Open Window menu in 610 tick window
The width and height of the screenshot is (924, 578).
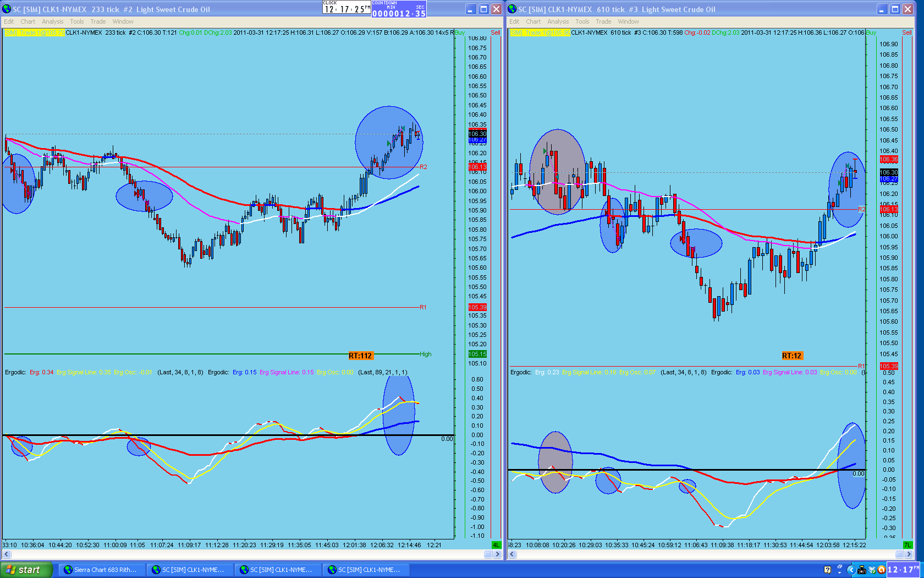628,21
